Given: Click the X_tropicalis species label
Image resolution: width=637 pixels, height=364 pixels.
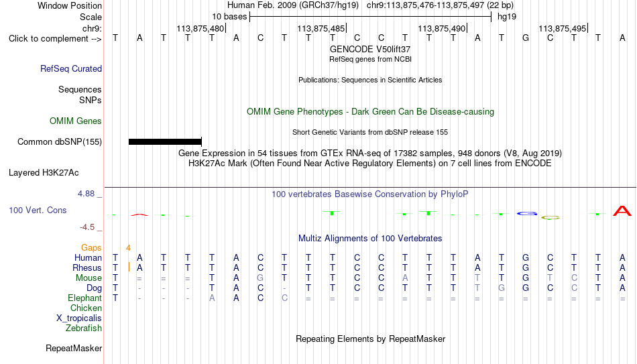Looking at the screenshot, I should (x=79, y=318).
